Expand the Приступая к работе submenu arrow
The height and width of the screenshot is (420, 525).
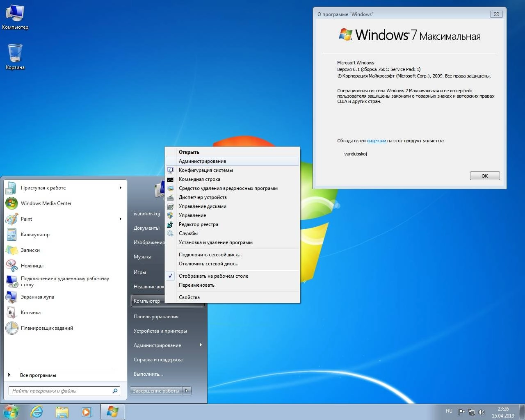121,188
